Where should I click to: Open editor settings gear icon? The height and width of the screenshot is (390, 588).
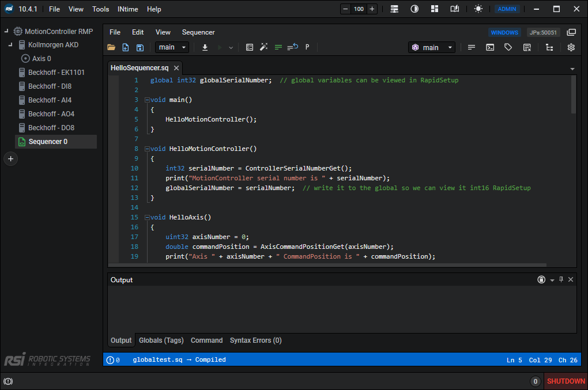571,47
